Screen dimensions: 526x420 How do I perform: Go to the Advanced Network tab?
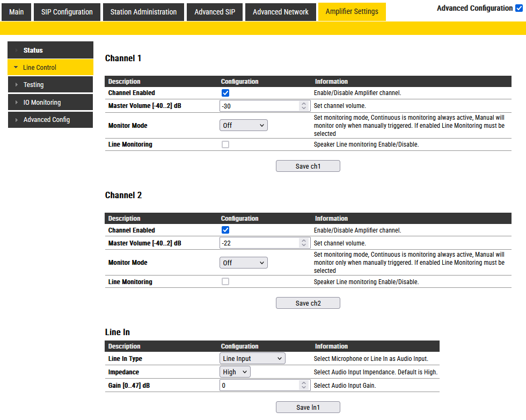(x=281, y=12)
